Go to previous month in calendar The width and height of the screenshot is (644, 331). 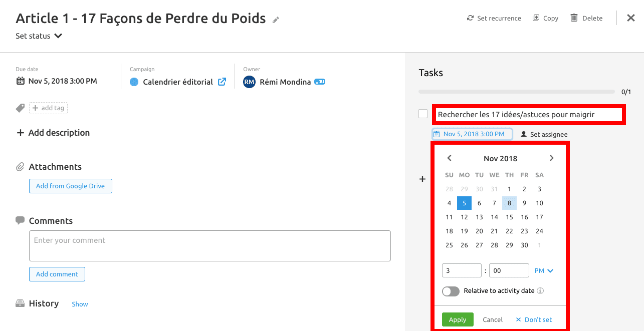click(x=450, y=158)
